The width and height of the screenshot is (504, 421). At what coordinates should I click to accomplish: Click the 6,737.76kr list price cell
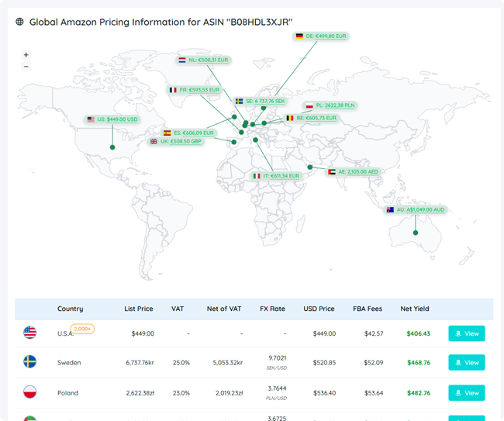(x=140, y=363)
